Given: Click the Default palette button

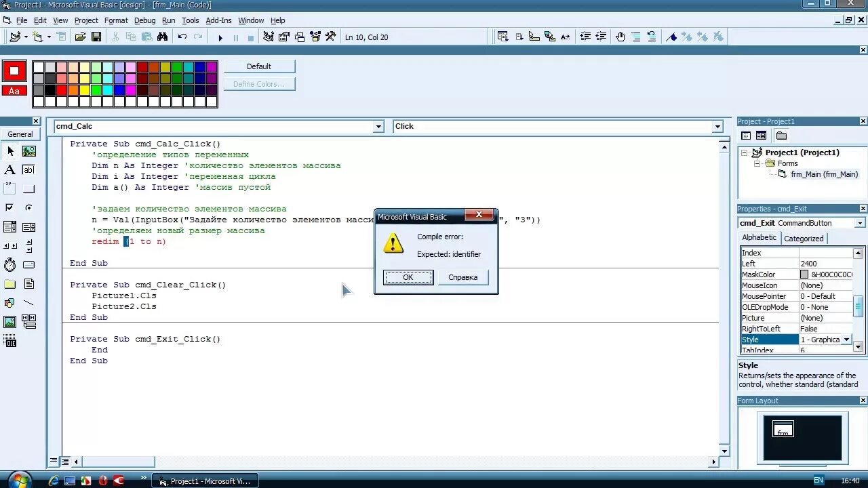Looking at the screenshot, I should click(x=259, y=66).
